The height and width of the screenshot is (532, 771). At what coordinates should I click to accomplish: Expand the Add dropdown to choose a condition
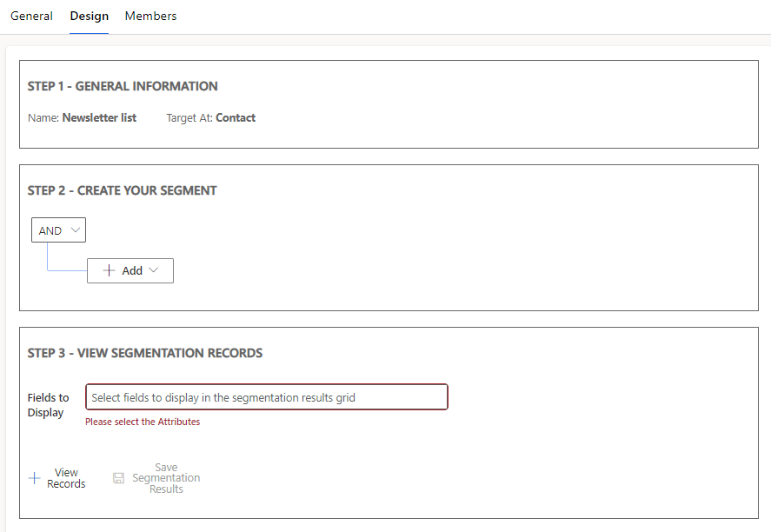pyautogui.click(x=130, y=270)
